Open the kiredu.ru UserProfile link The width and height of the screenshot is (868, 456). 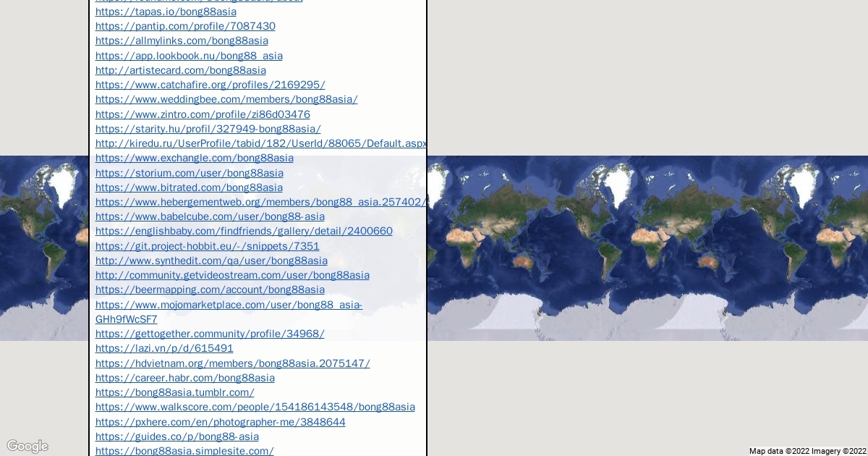click(260, 143)
